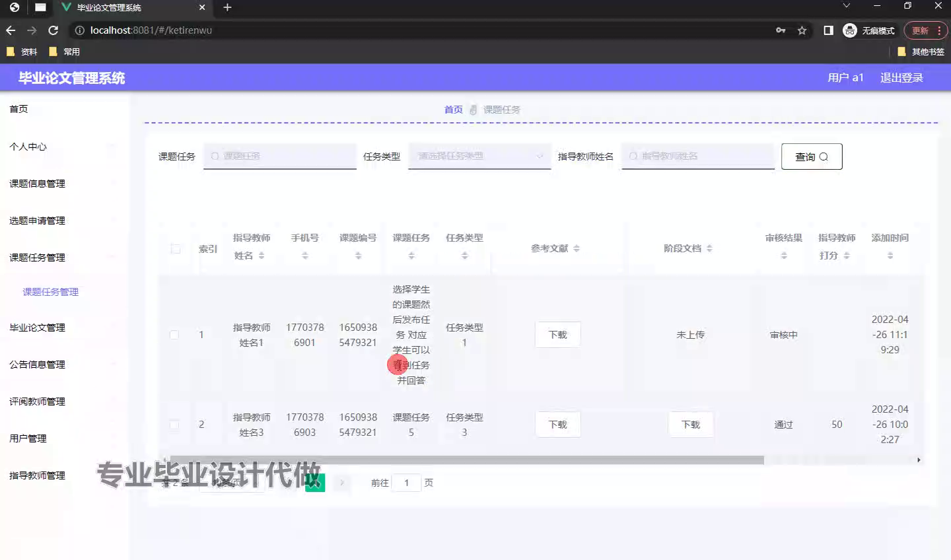Open a new browser tab

(227, 7)
